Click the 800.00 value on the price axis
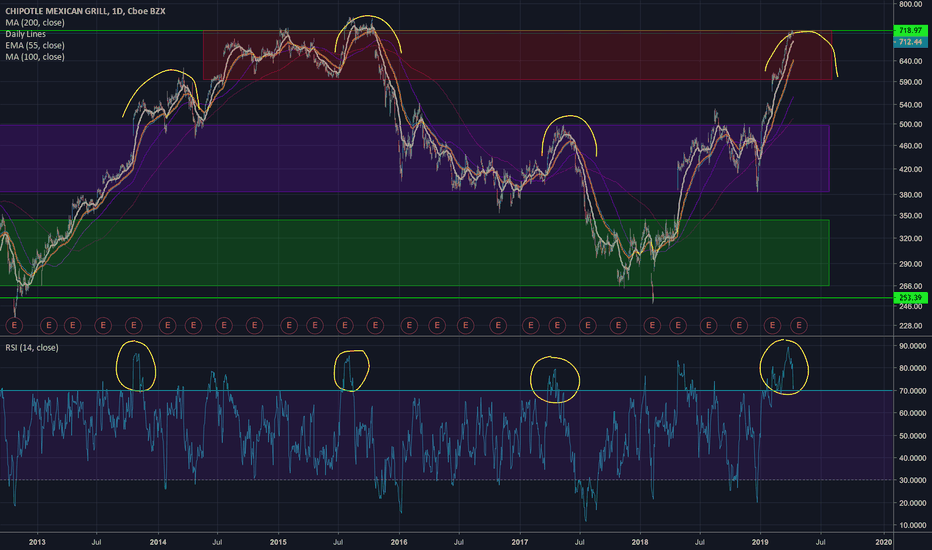Viewport: 932px width, 550px height. click(x=911, y=4)
